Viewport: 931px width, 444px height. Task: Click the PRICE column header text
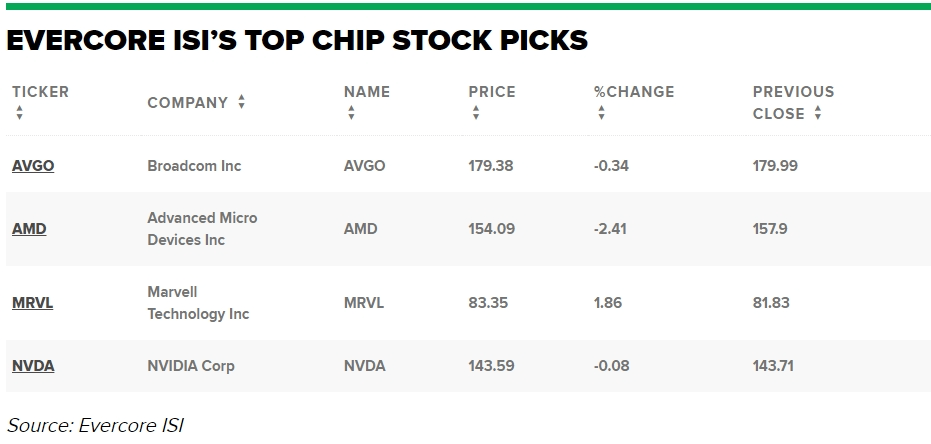[x=492, y=92]
